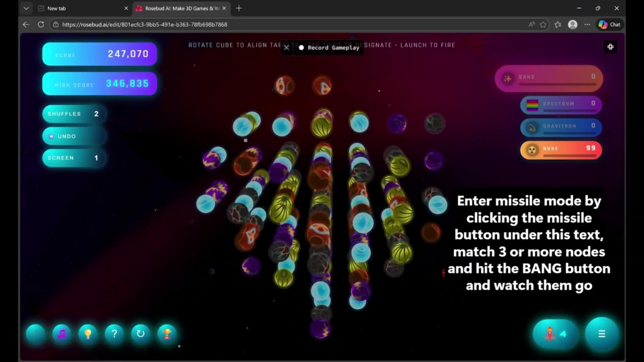Toggle the music note button
644x362 pixels.
[62, 334]
